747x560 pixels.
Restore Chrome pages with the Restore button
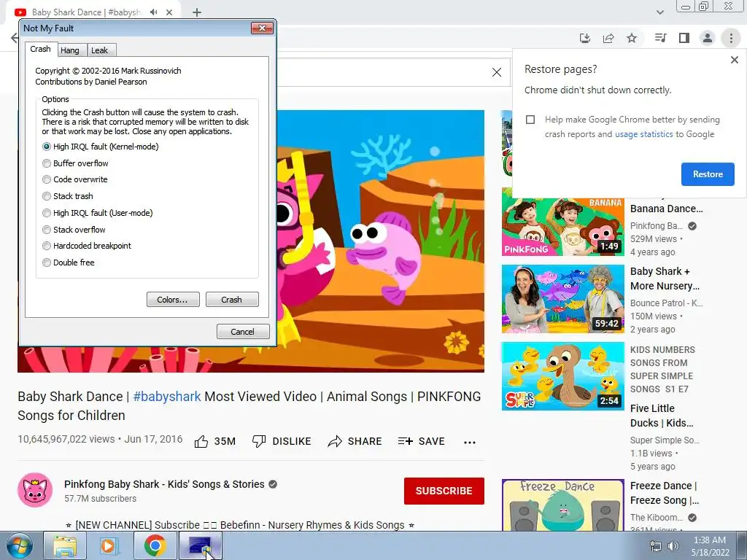click(x=708, y=174)
